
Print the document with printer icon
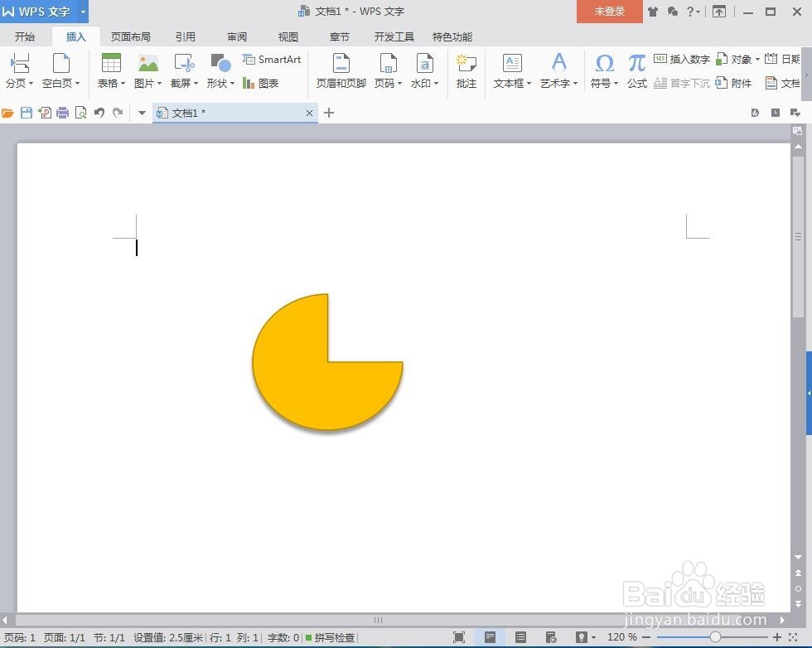(63, 113)
